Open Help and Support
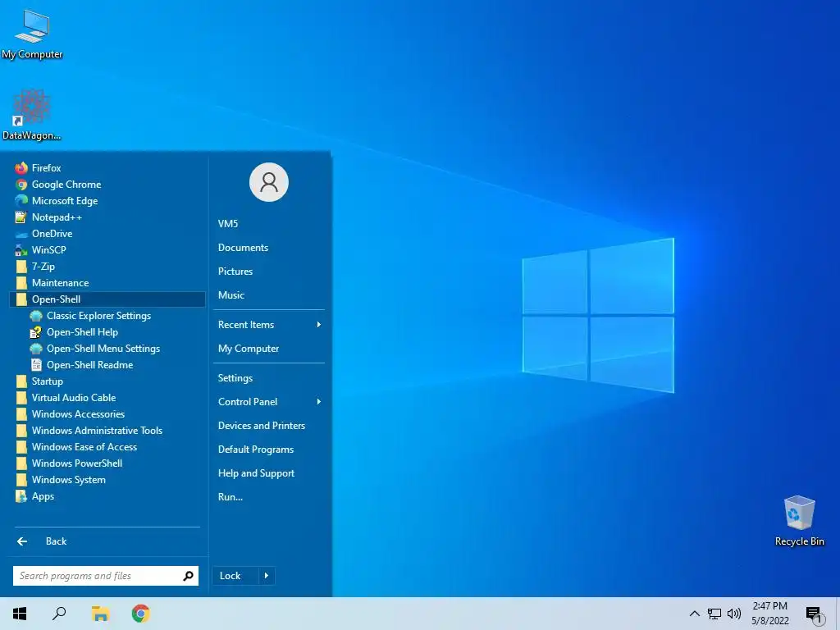Viewport: 840px width, 630px height. (x=269, y=473)
